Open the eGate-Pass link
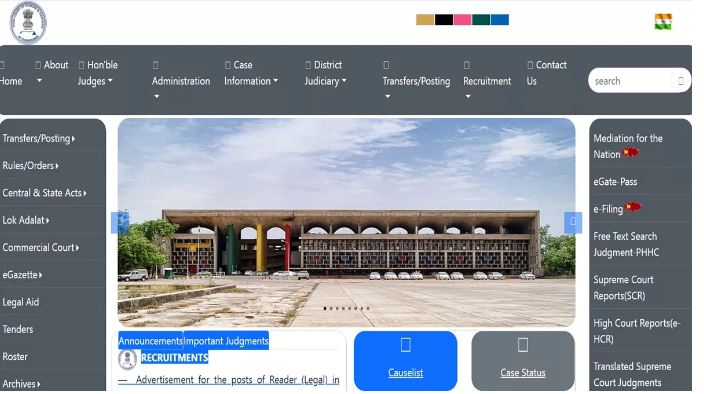 (615, 182)
